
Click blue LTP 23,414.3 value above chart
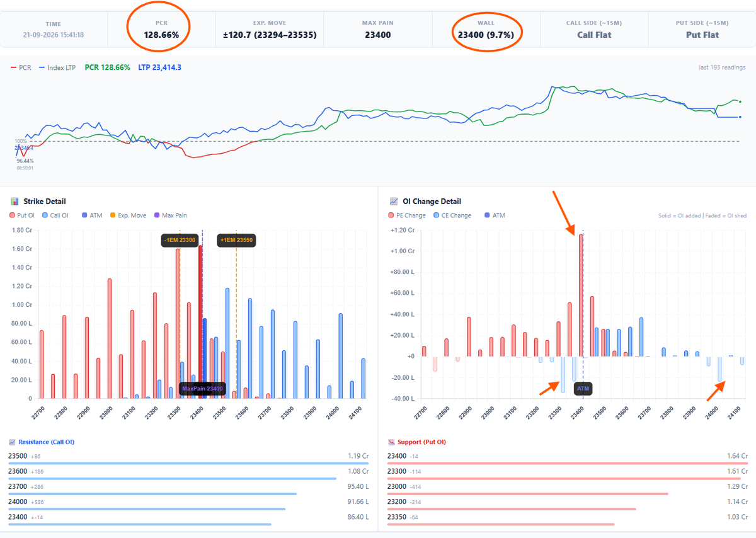pos(159,67)
